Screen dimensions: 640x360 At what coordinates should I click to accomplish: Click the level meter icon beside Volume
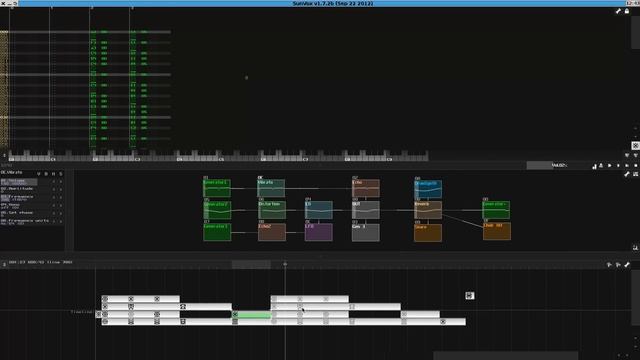[x=594, y=166]
